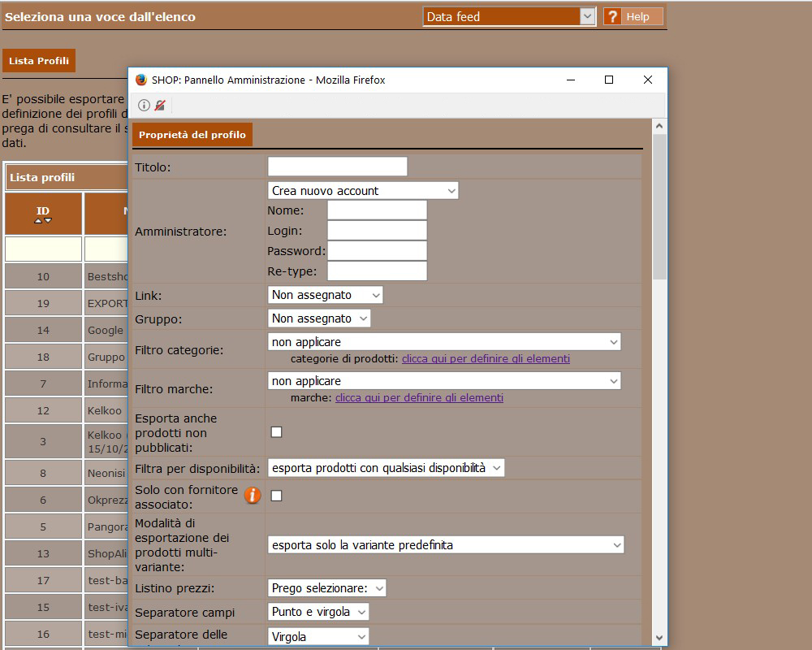Expand the Gruppo dropdown showing Non assegnato
The image size is (812, 650).
pyautogui.click(x=319, y=318)
